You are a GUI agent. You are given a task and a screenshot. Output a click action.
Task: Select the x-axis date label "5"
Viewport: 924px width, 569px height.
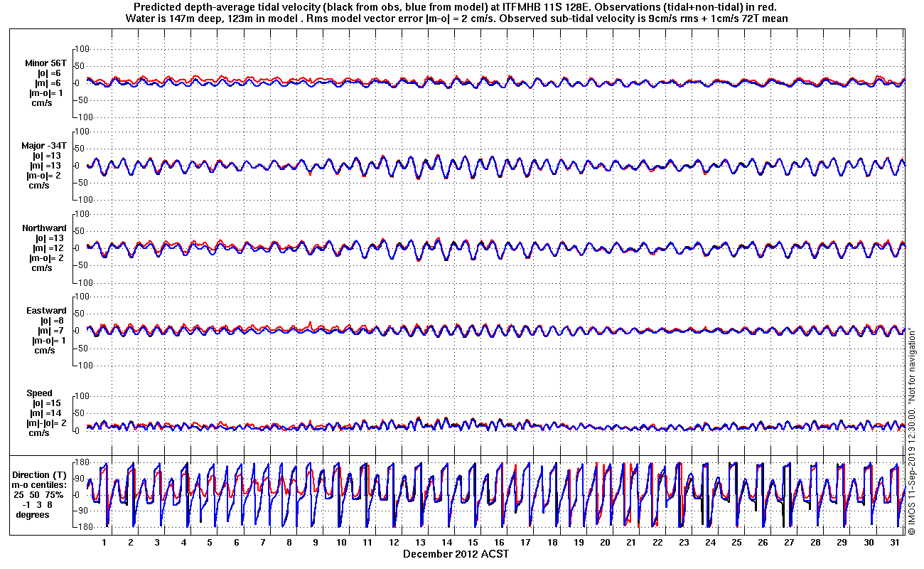click(x=210, y=542)
